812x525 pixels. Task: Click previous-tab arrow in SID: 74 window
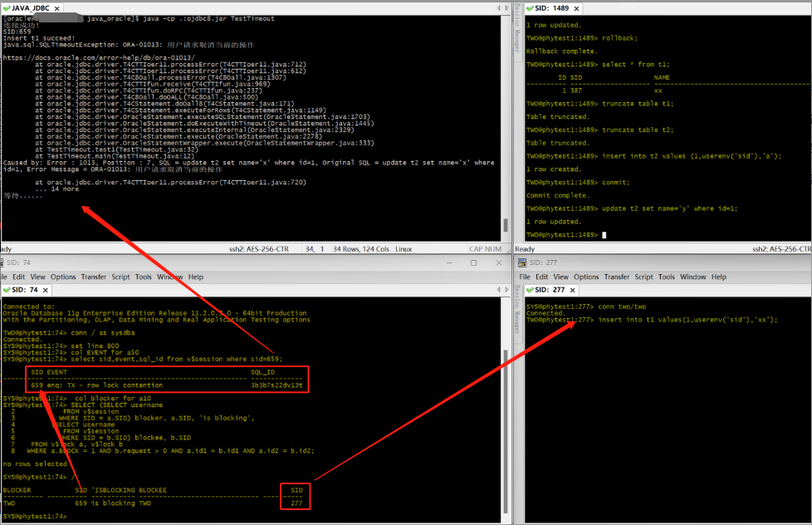499,289
